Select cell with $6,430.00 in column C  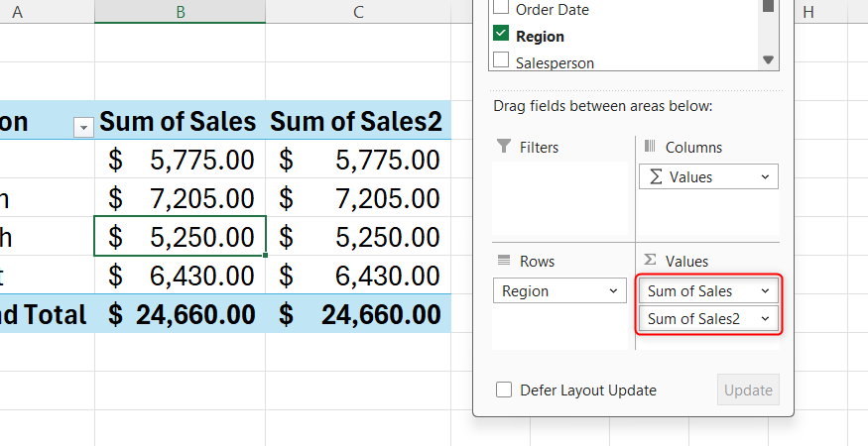pyautogui.click(x=358, y=275)
